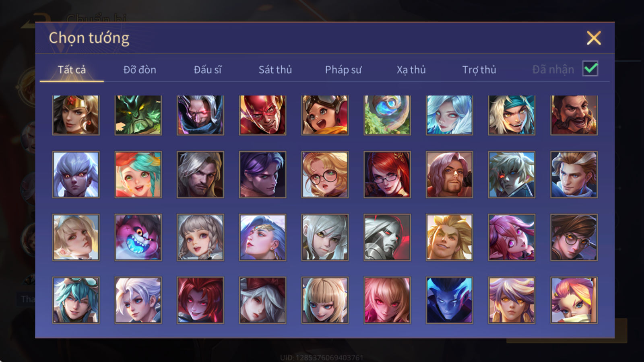Pick the silver armored knight with red eyes

tap(387, 237)
